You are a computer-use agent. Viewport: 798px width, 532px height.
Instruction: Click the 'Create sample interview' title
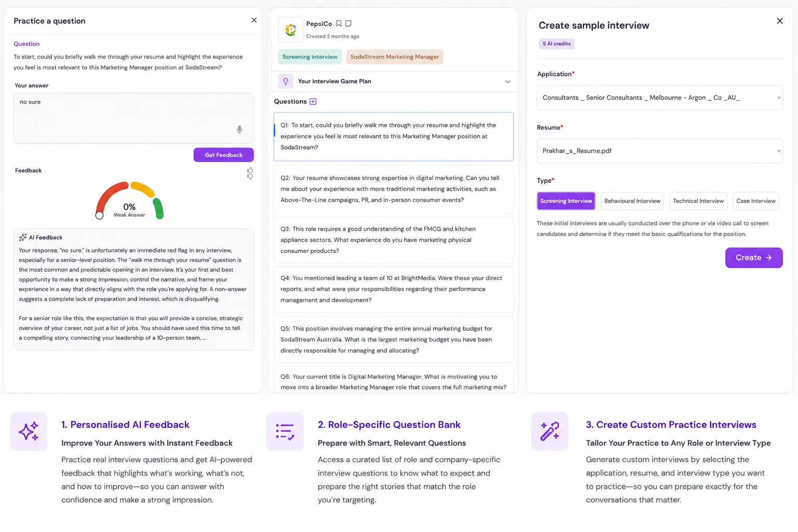[x=594, y=25]
